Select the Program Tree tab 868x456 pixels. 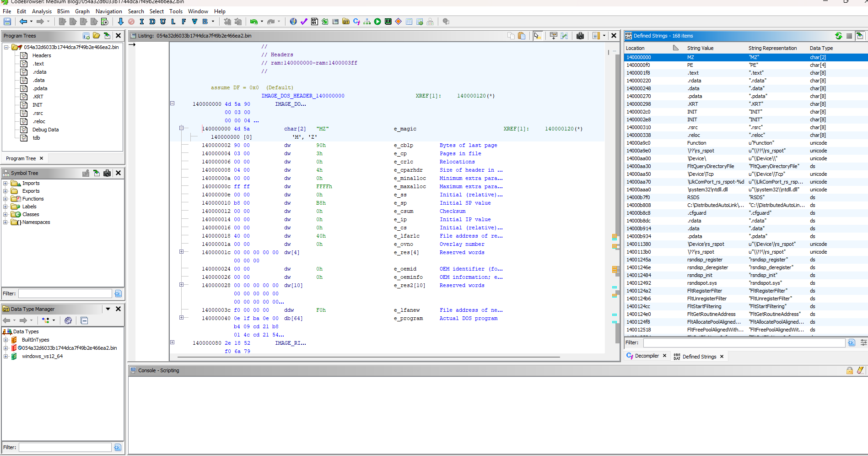(25, 158)
